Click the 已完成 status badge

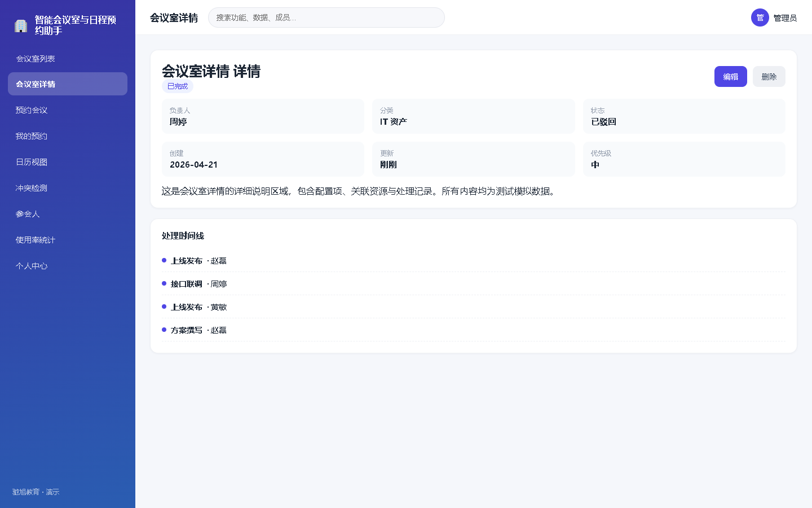coord(178,86)
